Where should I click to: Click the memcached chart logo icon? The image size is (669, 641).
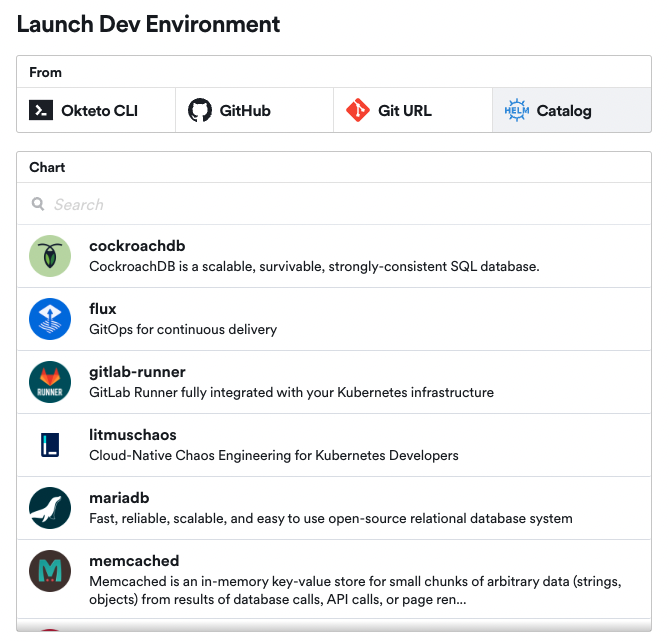click(x=50, y=571)
